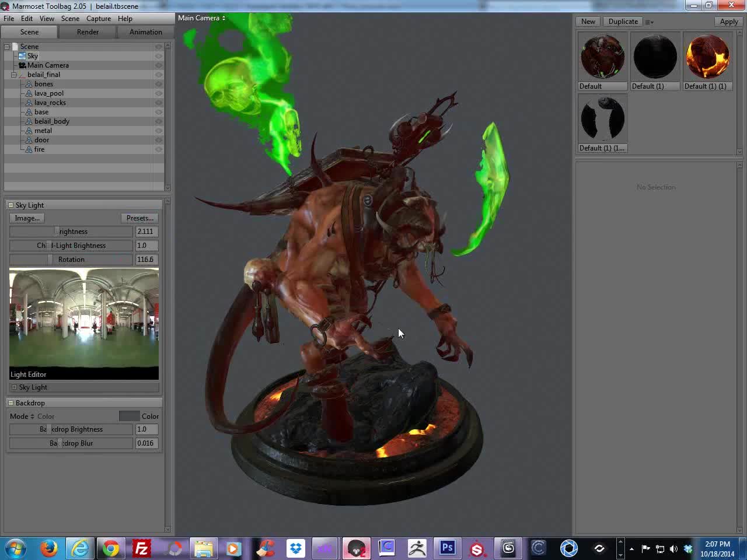Image resolution: width=747 pixels, height=560 pixels.
Task: Toggle visibility of the Sky object
Action: pyautogui.click(x=158, y=56)
